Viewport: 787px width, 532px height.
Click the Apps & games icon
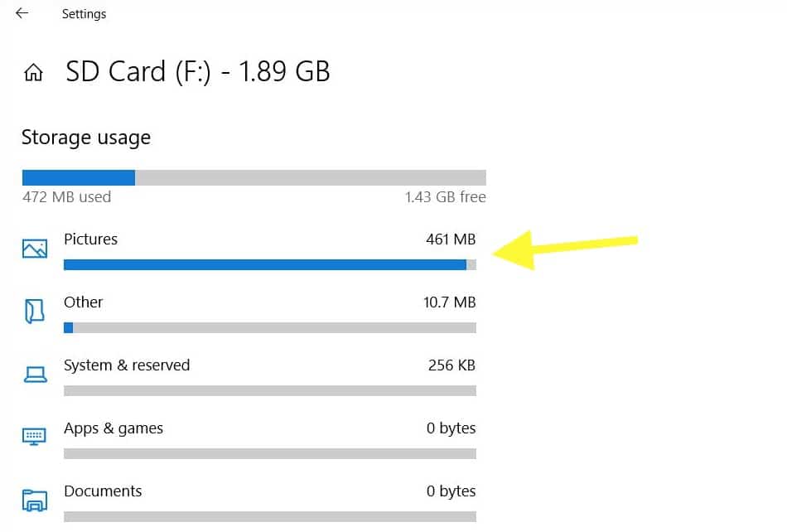pyautogui.click(x=34, y=436)
